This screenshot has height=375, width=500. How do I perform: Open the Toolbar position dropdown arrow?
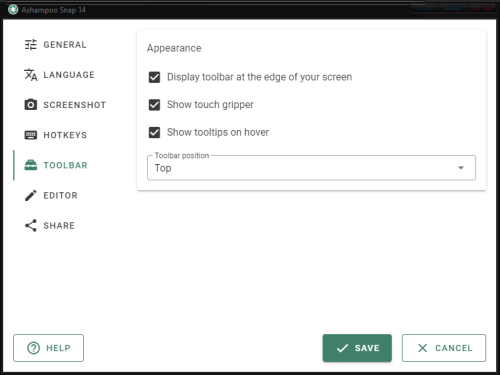tap(461, 168)
